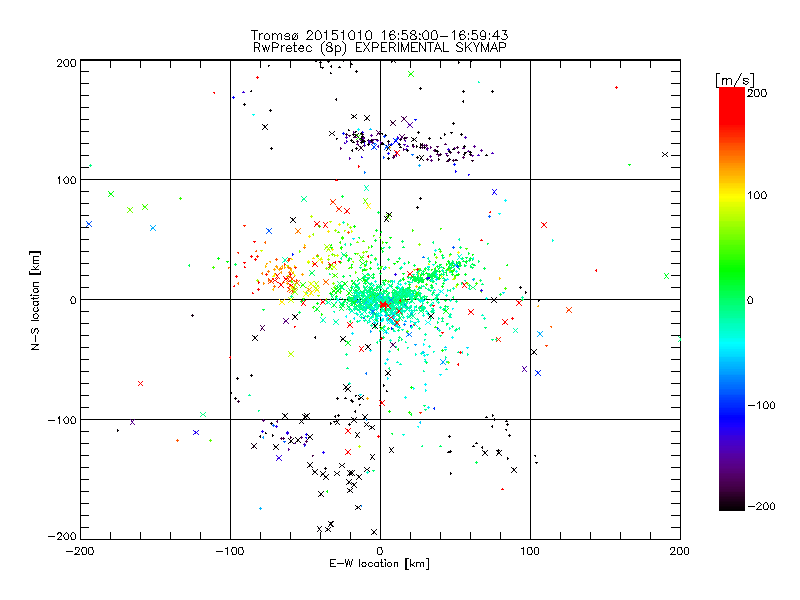Screen dimensions: 800x600
Task: Click the x-axis tick label '-100'
Action: click(x=230, y=552)
